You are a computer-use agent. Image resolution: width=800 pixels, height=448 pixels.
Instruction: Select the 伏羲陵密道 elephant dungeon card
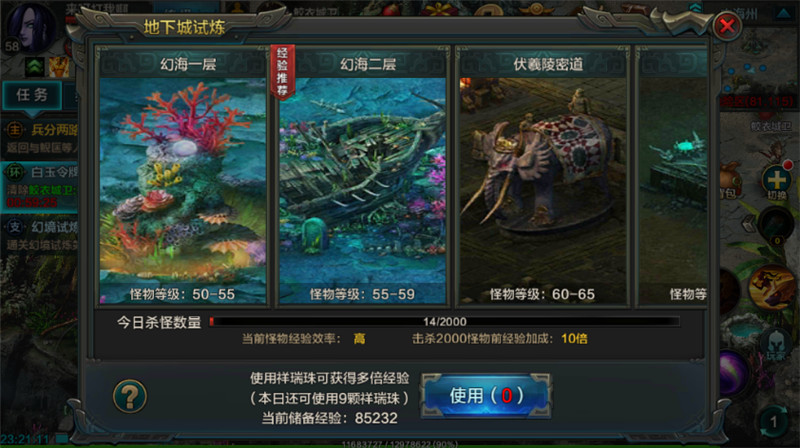coord(543,177)
